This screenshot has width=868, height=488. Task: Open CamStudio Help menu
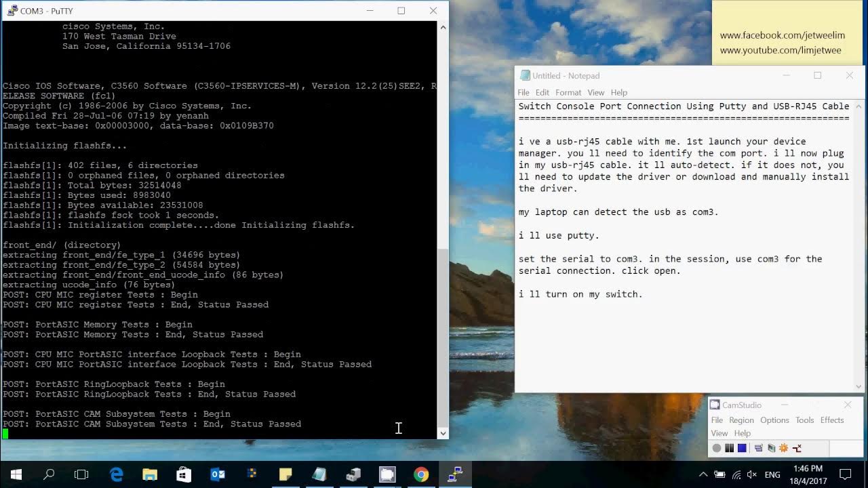743,433
